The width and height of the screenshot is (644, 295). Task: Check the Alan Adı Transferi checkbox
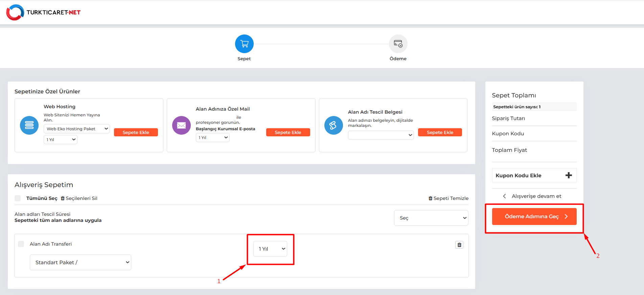pyautogui.click(x=21, y=244)
